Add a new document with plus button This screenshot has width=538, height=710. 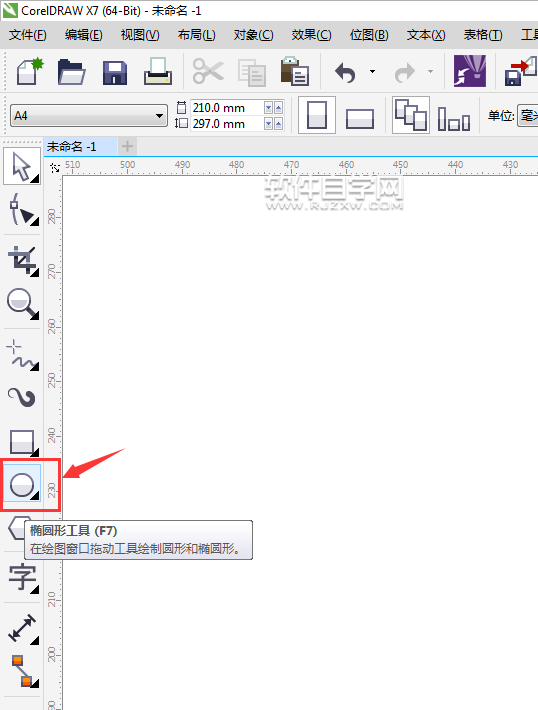(x=128, y=146)
